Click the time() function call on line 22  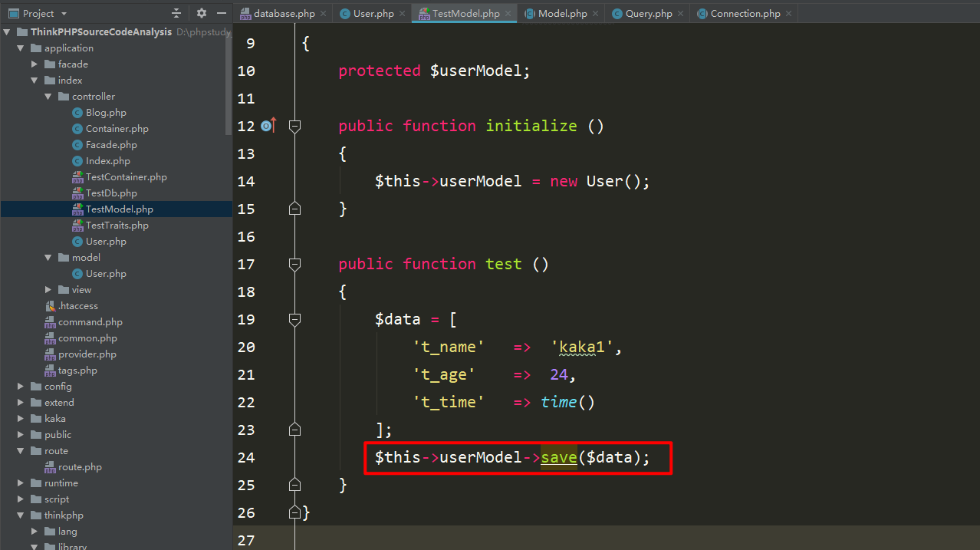(x=567, y=402)
